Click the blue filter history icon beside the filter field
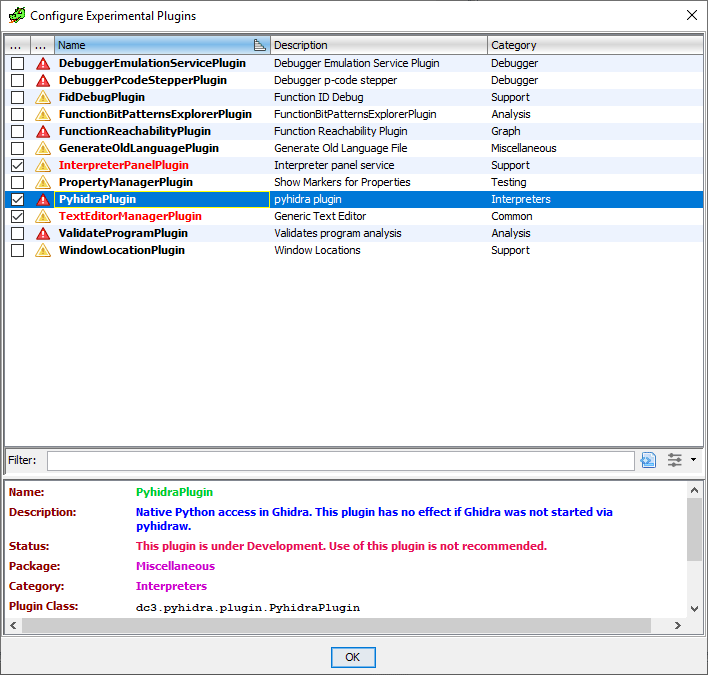The width and height of the screenshot is (708, 675). tap(648, 460)
